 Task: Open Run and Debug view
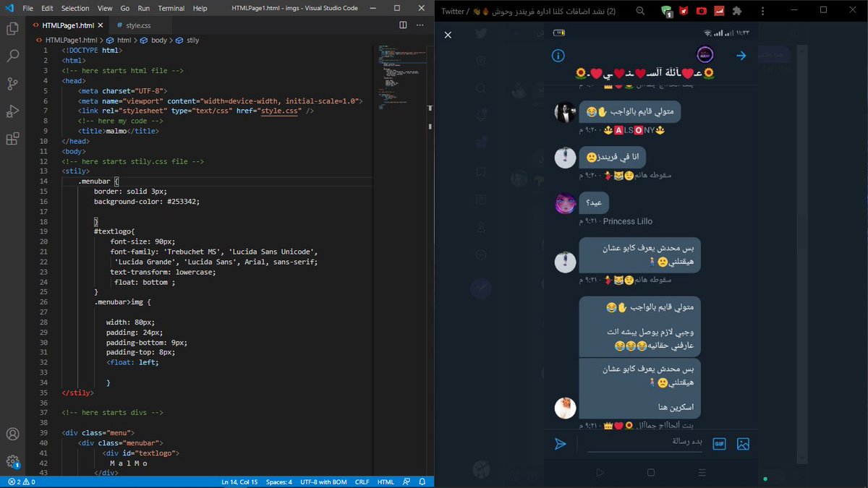point(12,111)
